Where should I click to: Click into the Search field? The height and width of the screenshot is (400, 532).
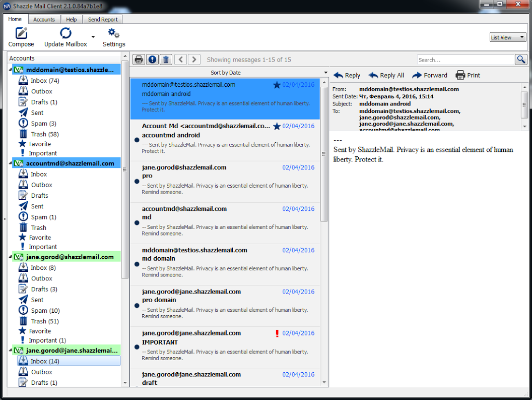coord(466,60)
